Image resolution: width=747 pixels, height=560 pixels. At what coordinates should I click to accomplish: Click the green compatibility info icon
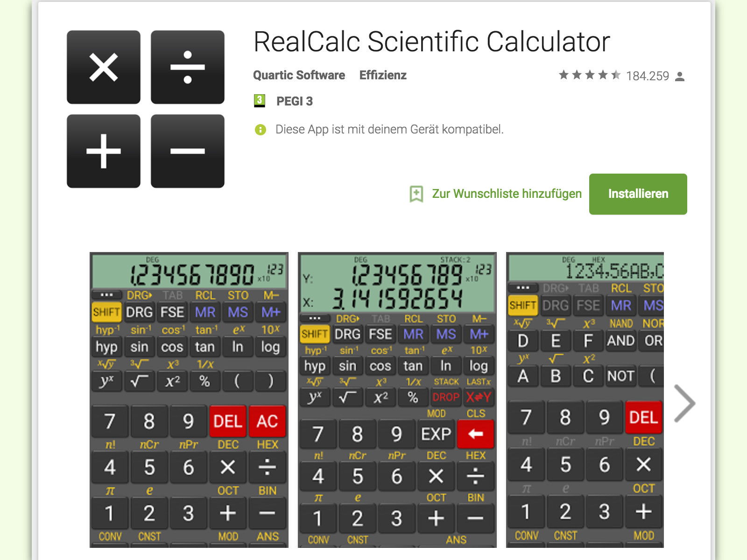tap(260, 130)
